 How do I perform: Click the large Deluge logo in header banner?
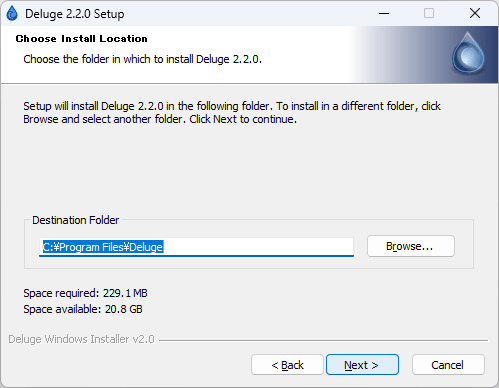pyautogui.click(x=468, y=53)
